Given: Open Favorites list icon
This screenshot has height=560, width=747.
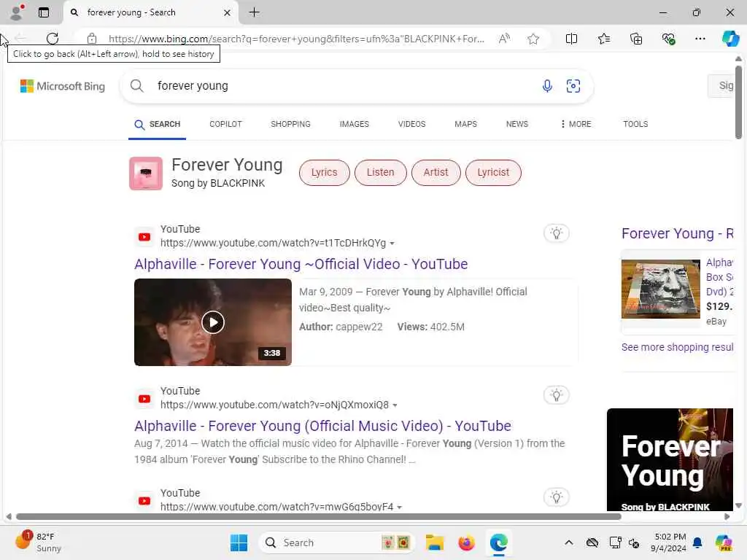Looking at the screenshot, I should (x=603, y=39).
